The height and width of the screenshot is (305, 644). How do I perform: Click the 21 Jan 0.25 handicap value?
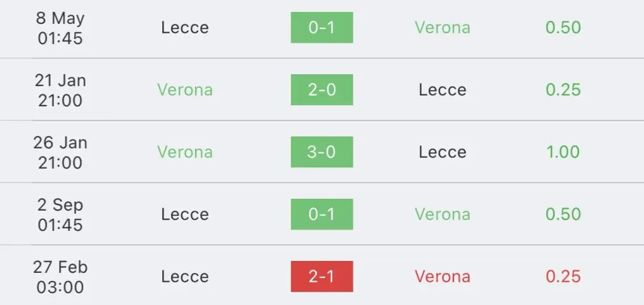point(563,89)
